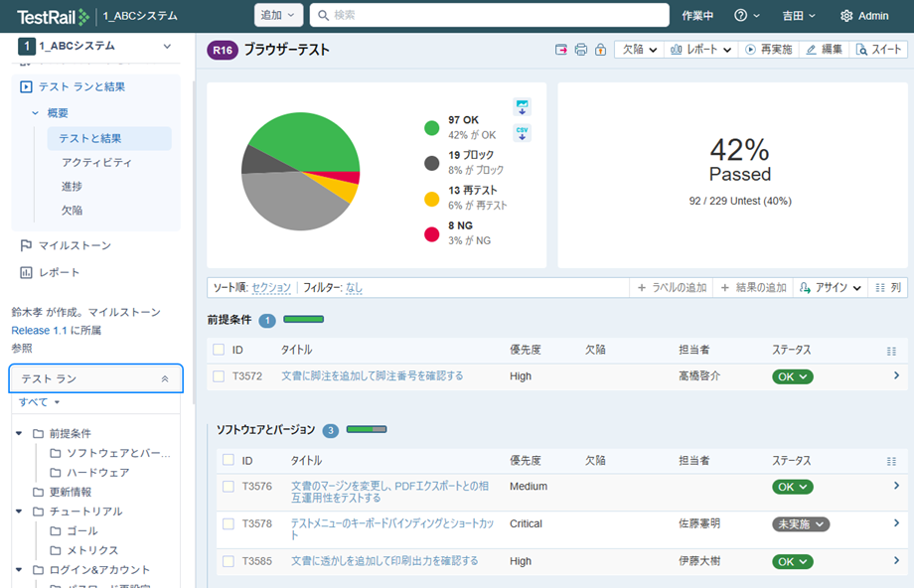Go to マイルストーン in the sidebar
Viewport: 914px width, 588px height.
(75, 245)
